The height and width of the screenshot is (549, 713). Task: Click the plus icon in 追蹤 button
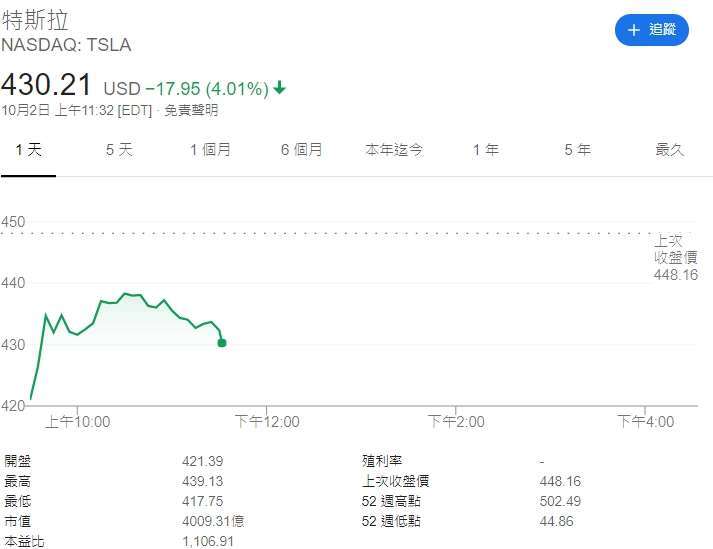pos(633,30)
